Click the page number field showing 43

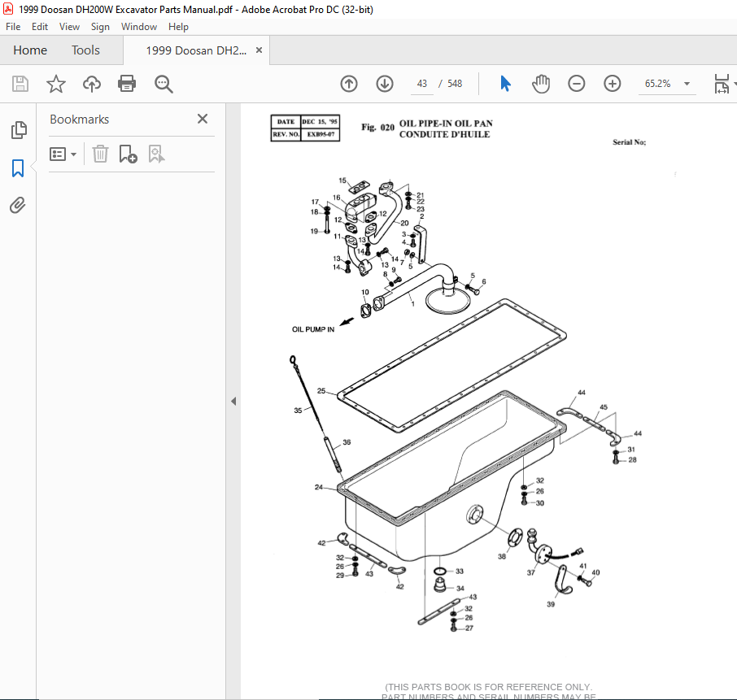[421, 84]
